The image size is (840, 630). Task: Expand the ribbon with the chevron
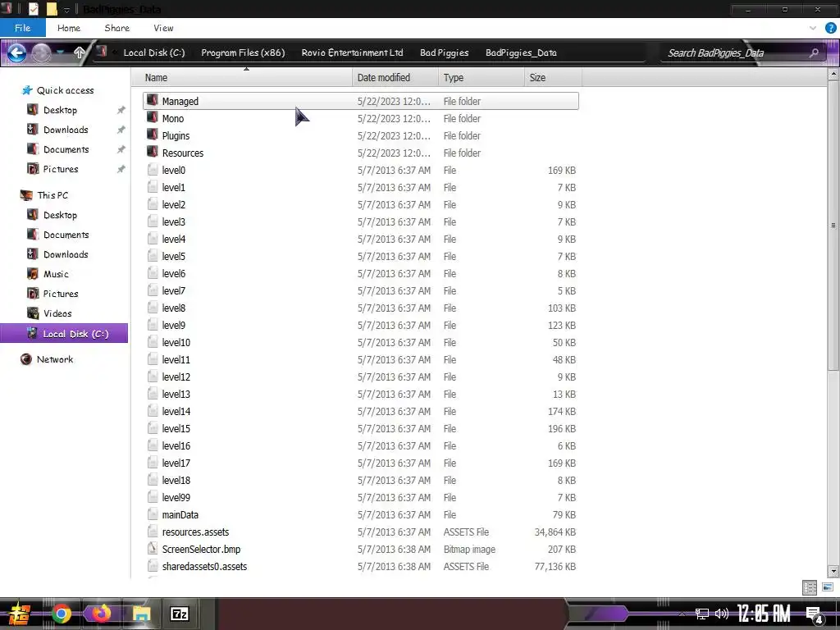pyautogui.click(x=813, y=28)
